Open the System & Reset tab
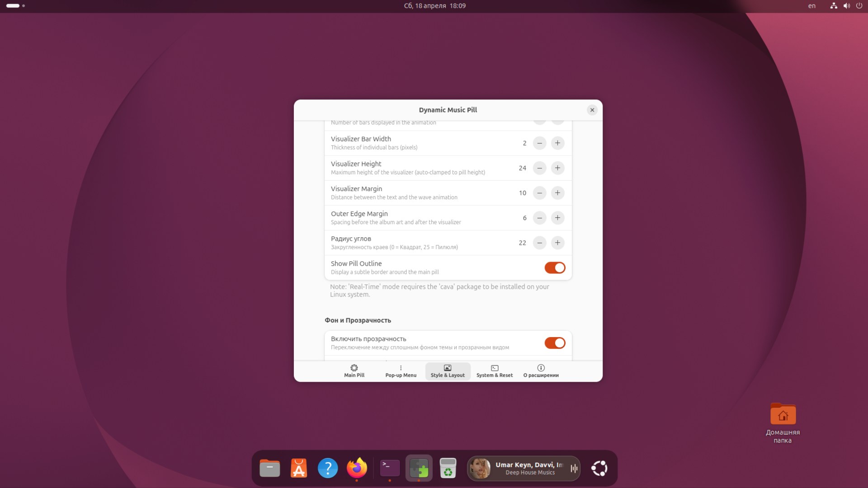This screenshot has width=868, height=488. [x=495, y=371]
